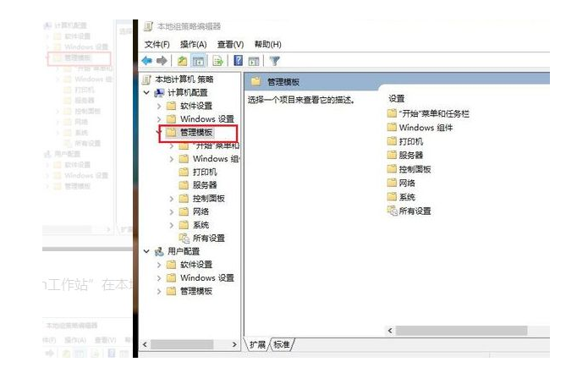Select 管理模板 under 计算机配置
This screenshot has height=373, width=588.
click(196, 132)
